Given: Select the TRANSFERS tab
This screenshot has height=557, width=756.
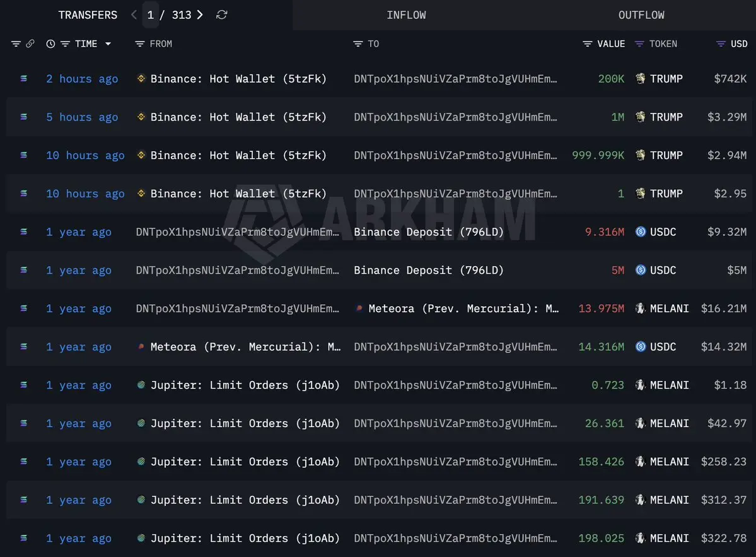Looking at the screenshot, I should tap(88, 15).
